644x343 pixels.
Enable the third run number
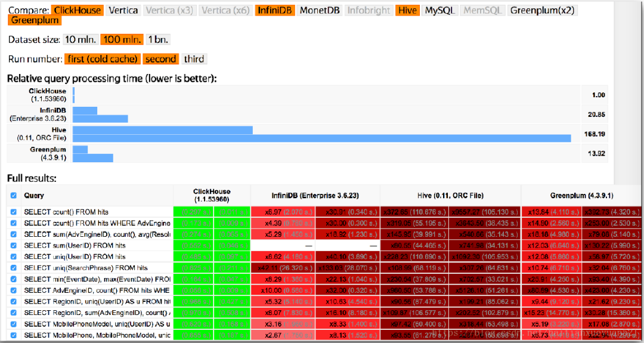tap(194, 58)
